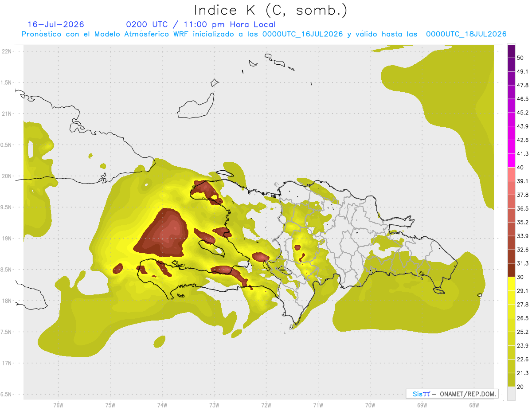This screenshot has width=532, height=411.
Task: Click the legend value '27.8'
Action: (x=523, y=305)
